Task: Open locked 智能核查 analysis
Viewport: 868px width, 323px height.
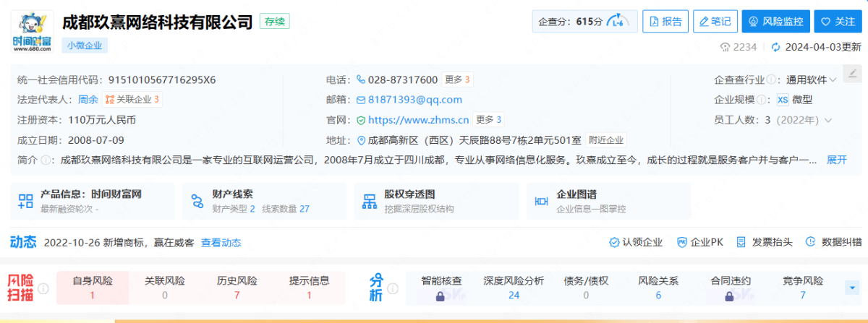Action: [442, 288]
